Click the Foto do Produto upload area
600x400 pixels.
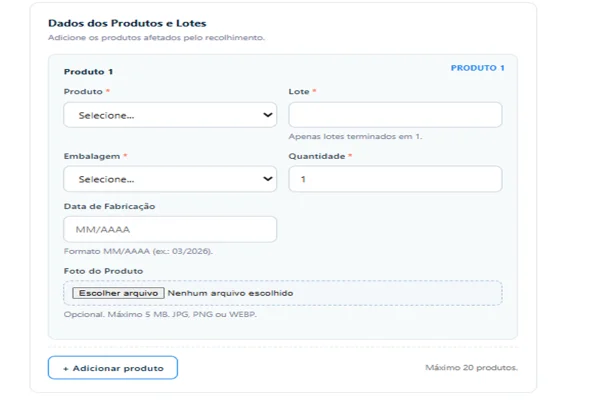pos(283,293)
